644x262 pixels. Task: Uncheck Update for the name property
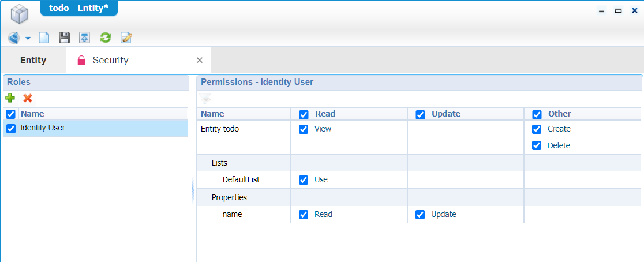click(420, 215)
